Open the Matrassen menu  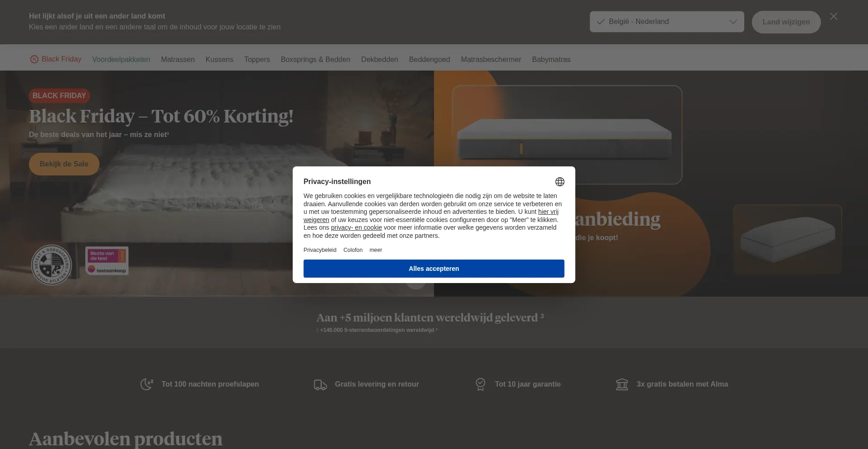tap(178, 60)
